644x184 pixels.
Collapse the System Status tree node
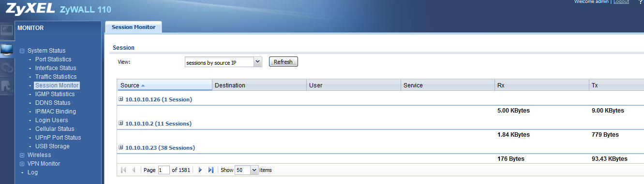22,51
